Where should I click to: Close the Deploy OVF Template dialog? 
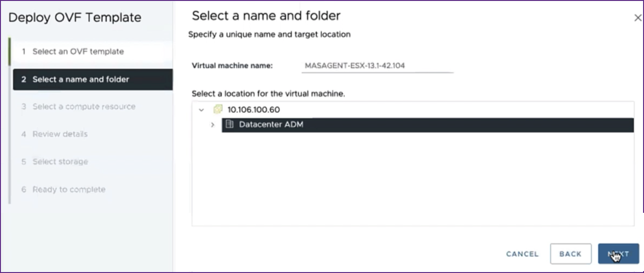pos(638,18)
